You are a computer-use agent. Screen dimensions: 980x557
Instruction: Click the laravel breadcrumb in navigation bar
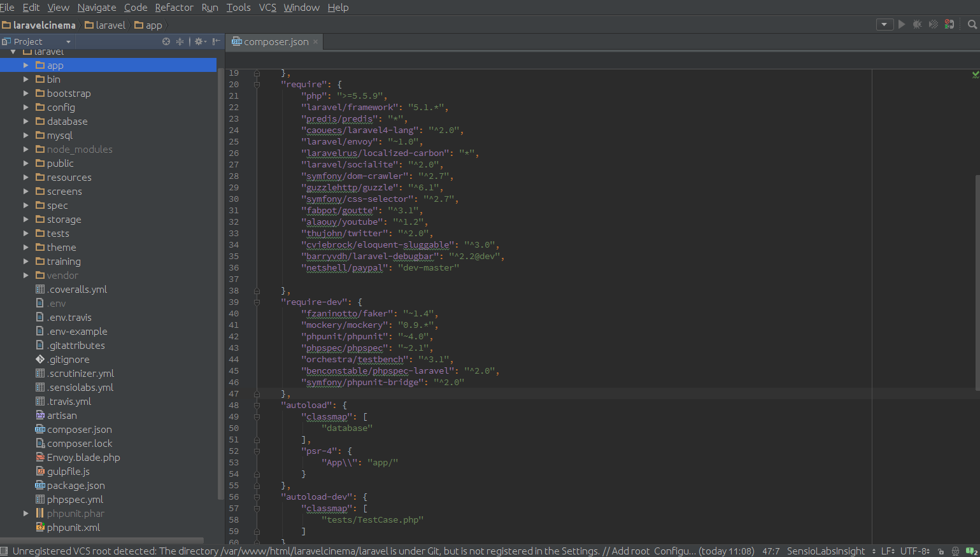click(105, 25)
